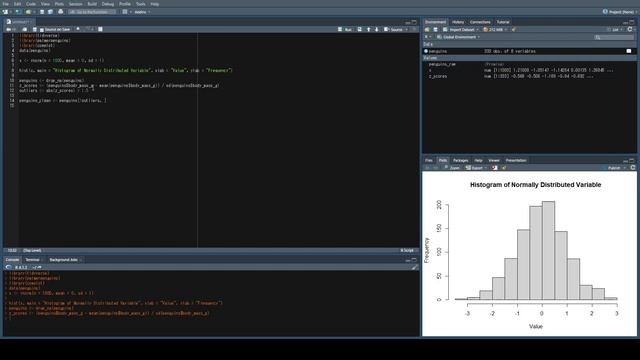Open the Publish dropdown in Plots pane
This screenshot has width=640, height=360.
616,168
